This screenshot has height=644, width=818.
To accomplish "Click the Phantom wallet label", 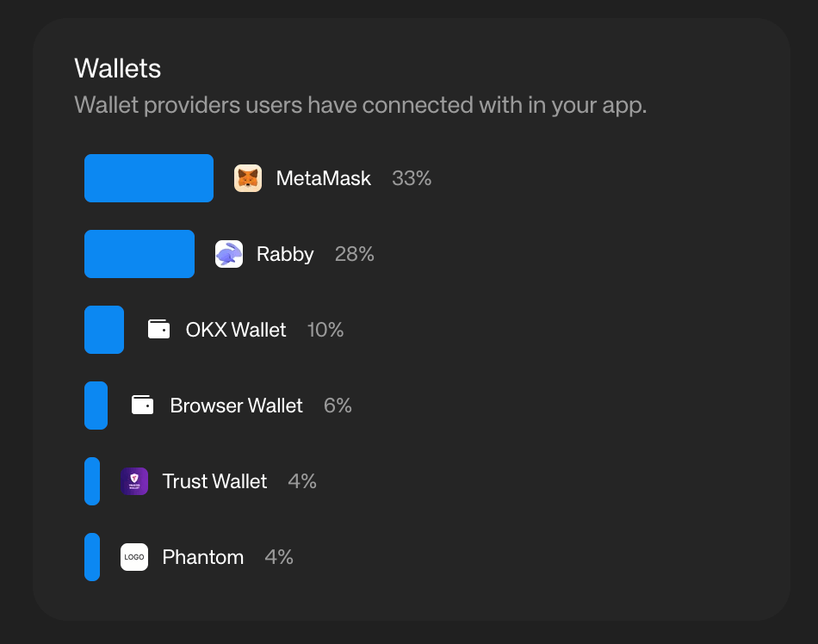I will tap(203, 557).
